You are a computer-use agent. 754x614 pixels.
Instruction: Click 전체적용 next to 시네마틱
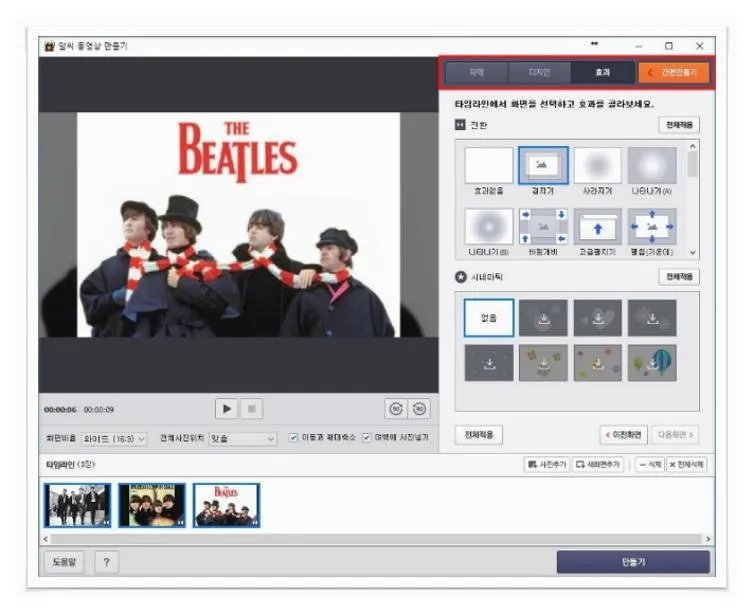click(679, 276)
